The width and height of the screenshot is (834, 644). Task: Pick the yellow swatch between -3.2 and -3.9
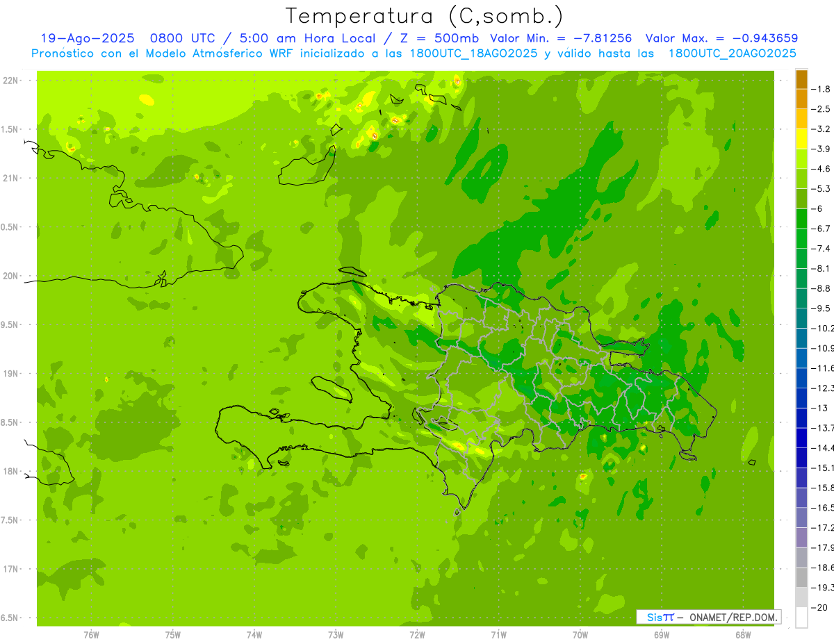[x=801, y=139]
